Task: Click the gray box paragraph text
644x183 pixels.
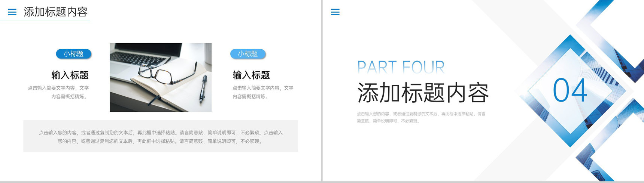Action: [161, 137]
